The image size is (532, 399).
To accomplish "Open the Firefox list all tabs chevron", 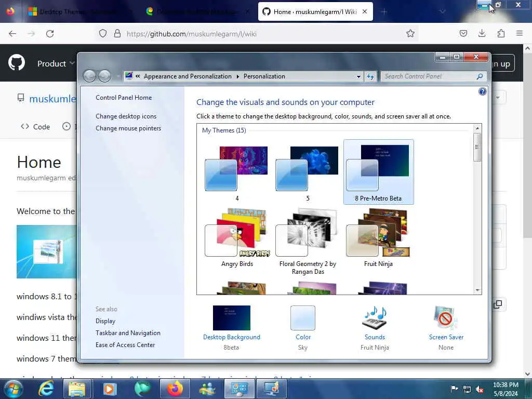I will [x=443, y=11].
